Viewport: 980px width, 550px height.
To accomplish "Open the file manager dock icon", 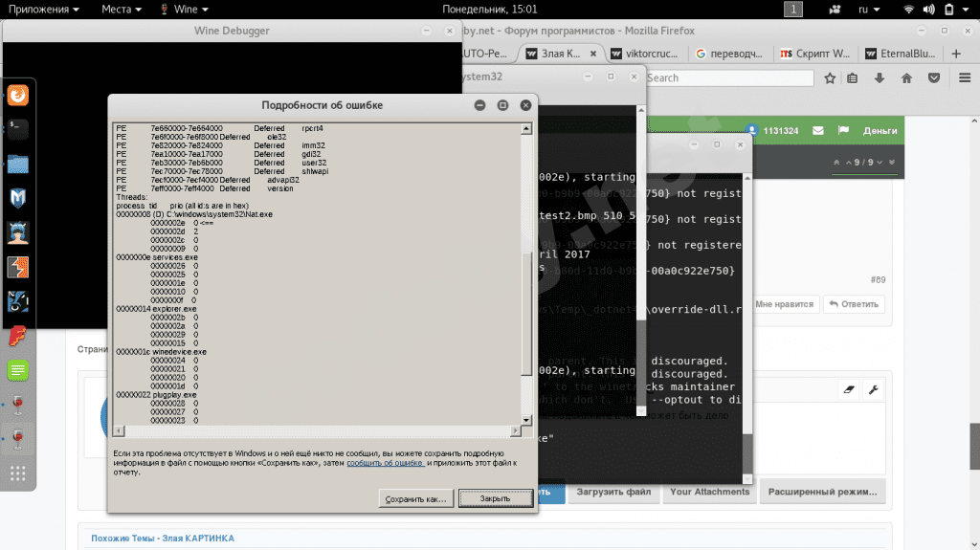I will click(18, 164).
